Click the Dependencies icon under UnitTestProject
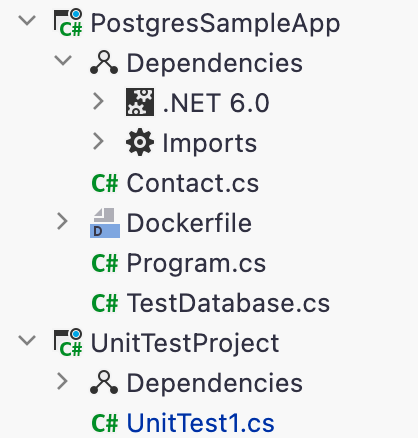The image size is (418, 438). 104,382
